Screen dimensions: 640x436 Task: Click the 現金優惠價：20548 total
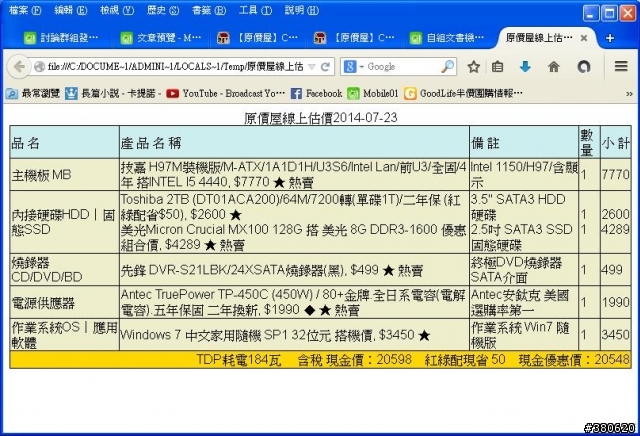tap(574, 360)
